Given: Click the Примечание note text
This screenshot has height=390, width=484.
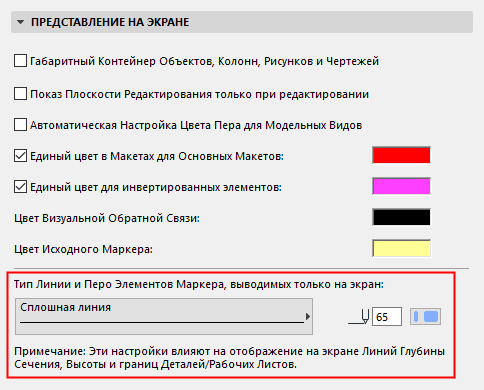Looking at the screenshot, I should click(x=229, y=358).
